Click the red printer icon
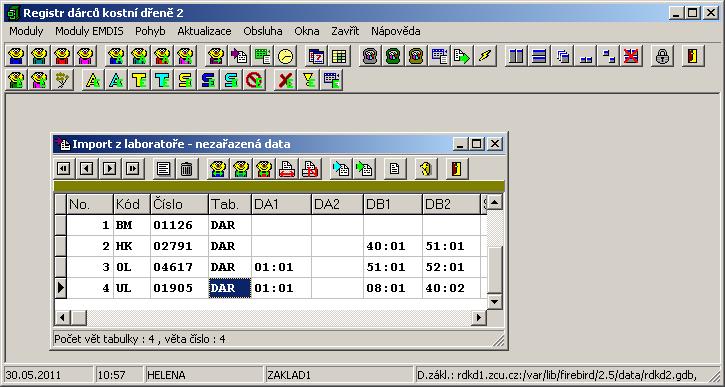This screenshot has height=387, width=725. (x=287, y=169)
